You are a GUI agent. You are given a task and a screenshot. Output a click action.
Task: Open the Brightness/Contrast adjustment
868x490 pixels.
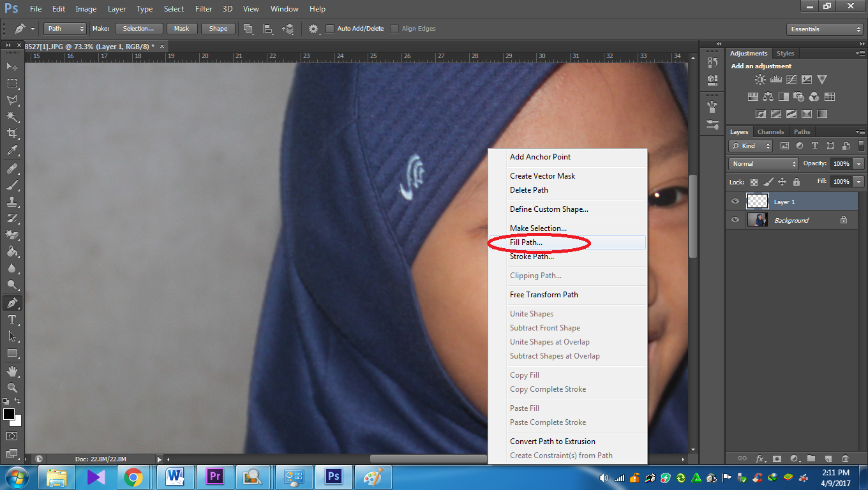(x=760, y=79)
